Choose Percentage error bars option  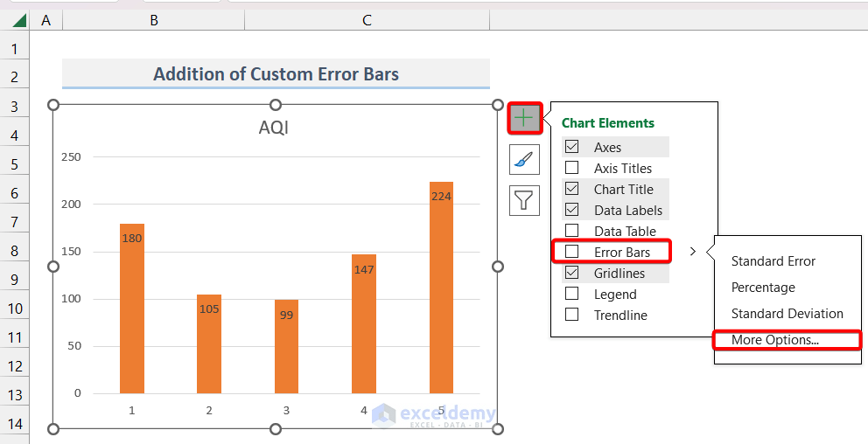[x=763, y=288]
